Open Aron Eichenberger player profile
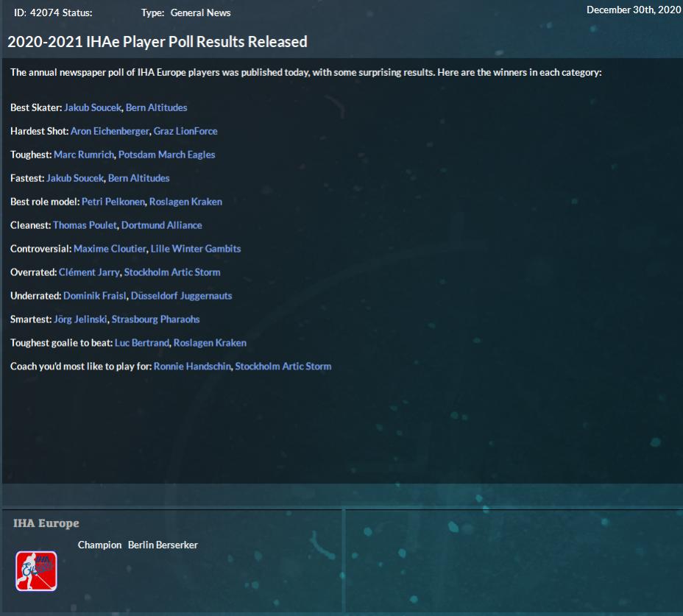Image resolution: width=683 pixels, height=616 pixels. [110, 131]
